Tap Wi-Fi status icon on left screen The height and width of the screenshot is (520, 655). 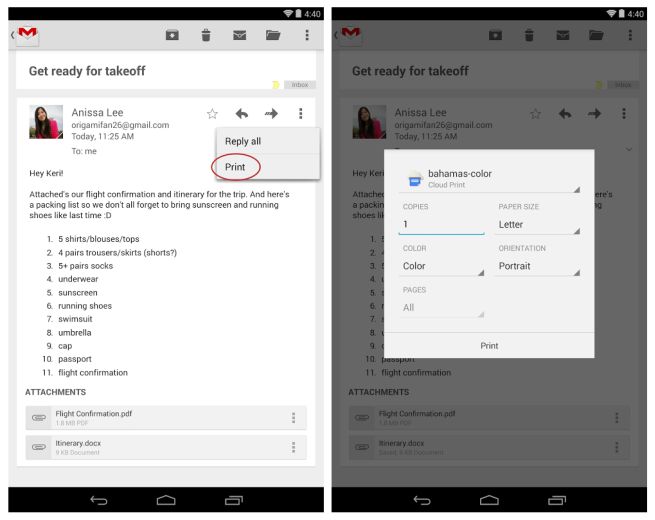(288, 14)
